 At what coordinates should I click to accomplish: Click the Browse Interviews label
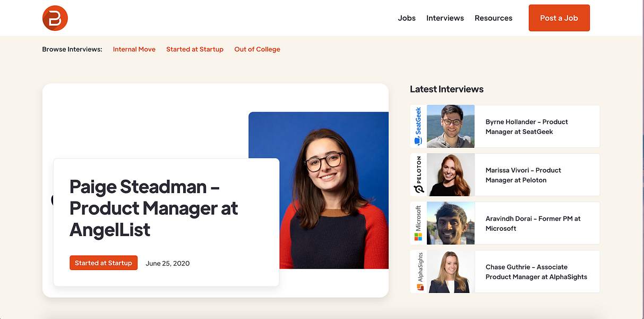(72, 49)
